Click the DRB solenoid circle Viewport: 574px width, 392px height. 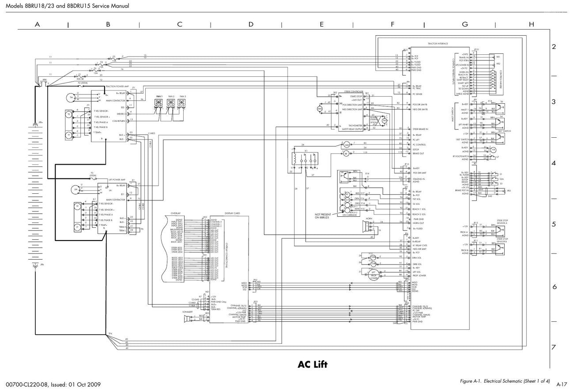[x=373, y=264]
